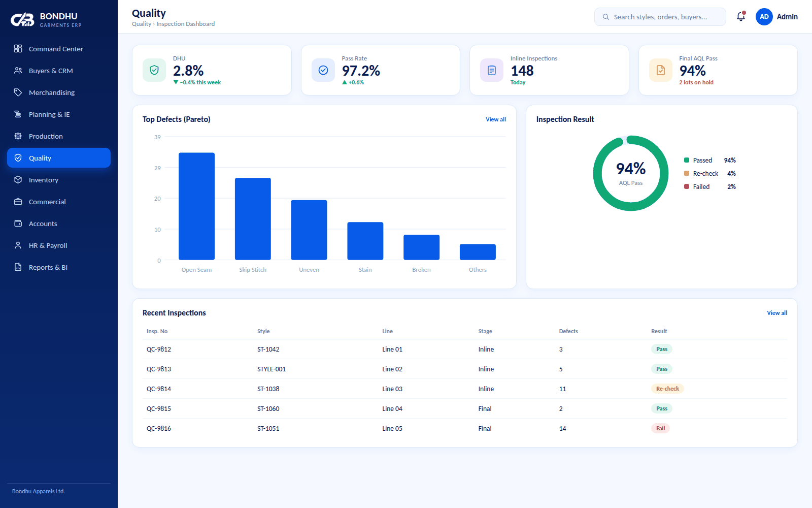Click the DHU shield icon

pyautogui.click(x=154, y=70)
